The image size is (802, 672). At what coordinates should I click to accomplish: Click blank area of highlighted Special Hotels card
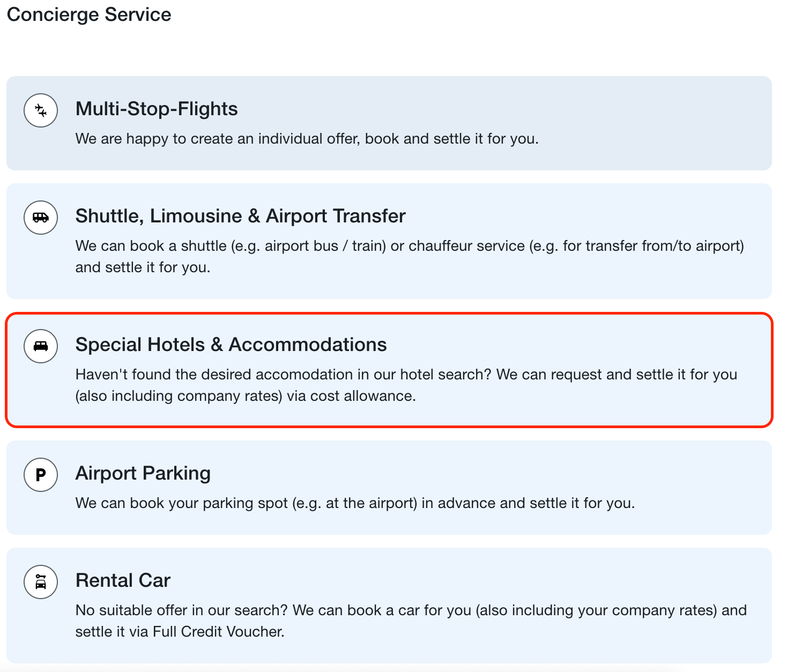(617, 343)
